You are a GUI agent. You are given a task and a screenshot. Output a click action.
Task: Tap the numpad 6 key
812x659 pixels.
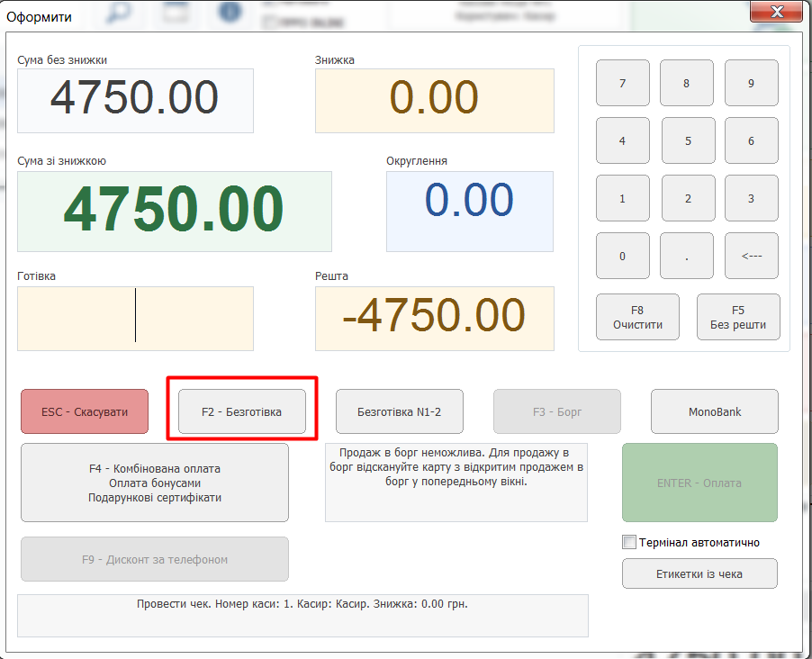coord(752,140)
